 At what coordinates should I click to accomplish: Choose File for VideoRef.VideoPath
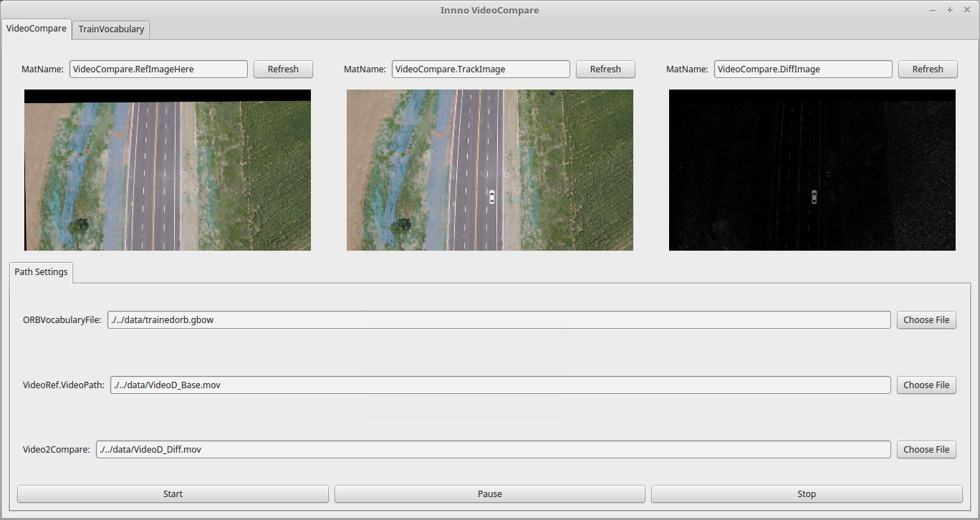[926, 385]
